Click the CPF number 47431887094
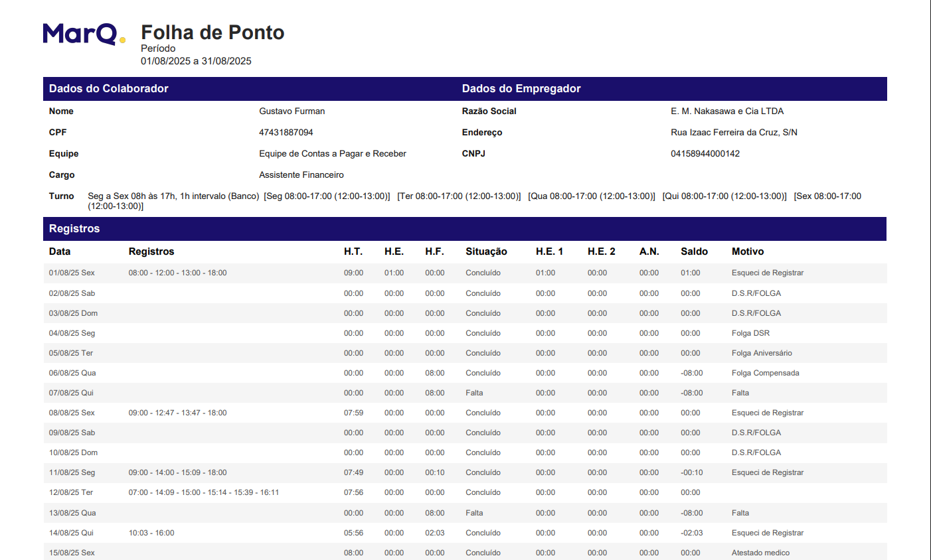This screenshot has height=560, width=931. (286, 133)
